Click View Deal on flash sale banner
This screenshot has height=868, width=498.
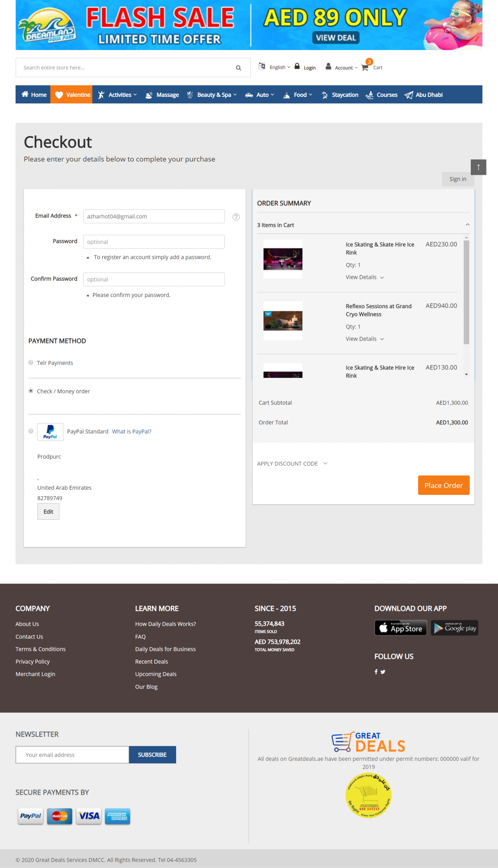336,38
